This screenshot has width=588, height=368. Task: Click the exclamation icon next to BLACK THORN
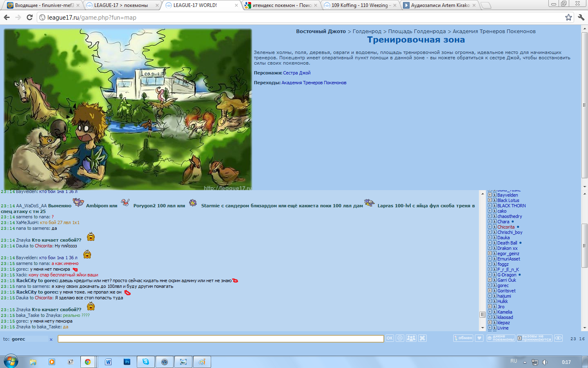[x=490, y=206]
